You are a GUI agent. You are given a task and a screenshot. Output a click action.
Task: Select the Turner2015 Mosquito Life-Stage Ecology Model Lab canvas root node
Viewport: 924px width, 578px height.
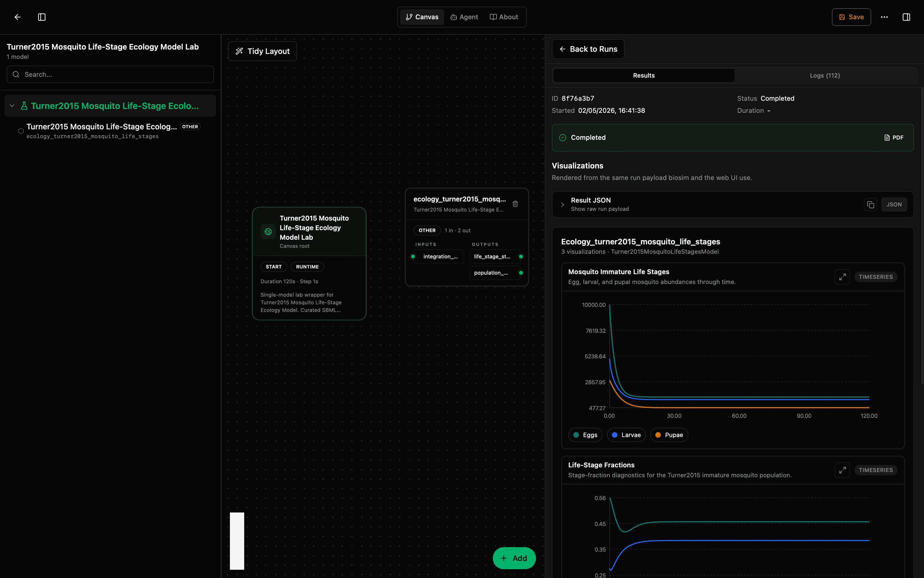[309, 263]
